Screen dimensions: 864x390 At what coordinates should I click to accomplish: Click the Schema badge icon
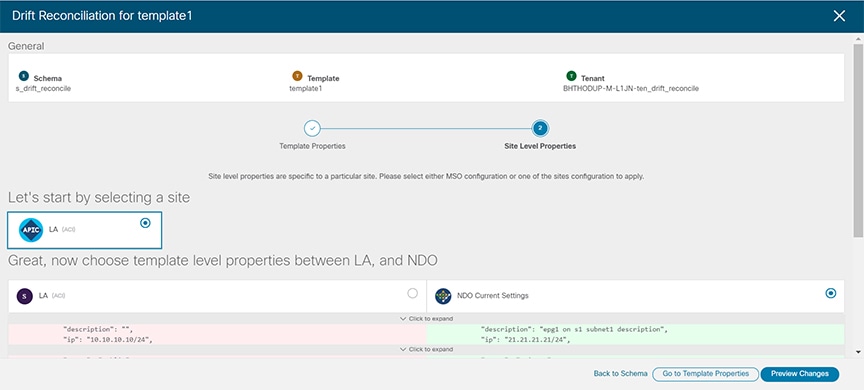pyautogui.click(x=23, y=76)
